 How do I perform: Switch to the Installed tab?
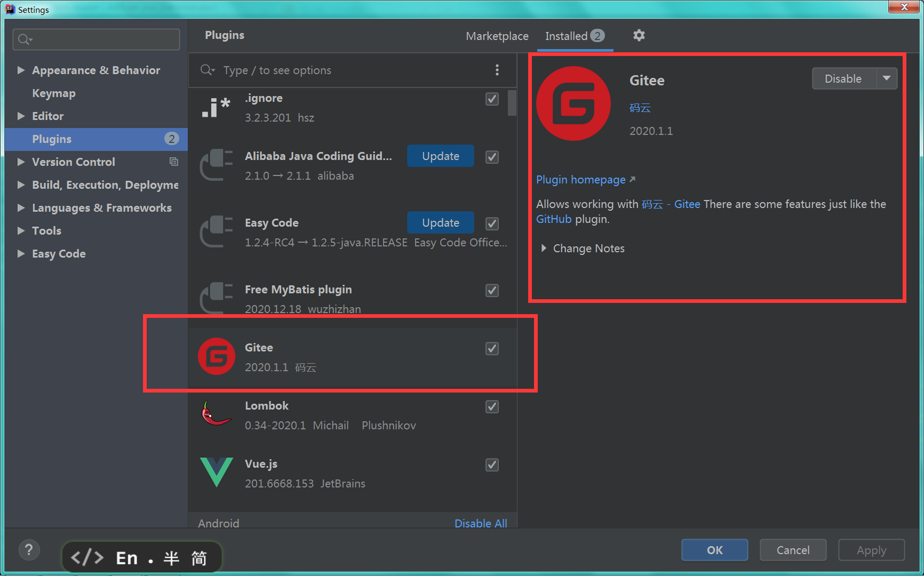(575, 36)
